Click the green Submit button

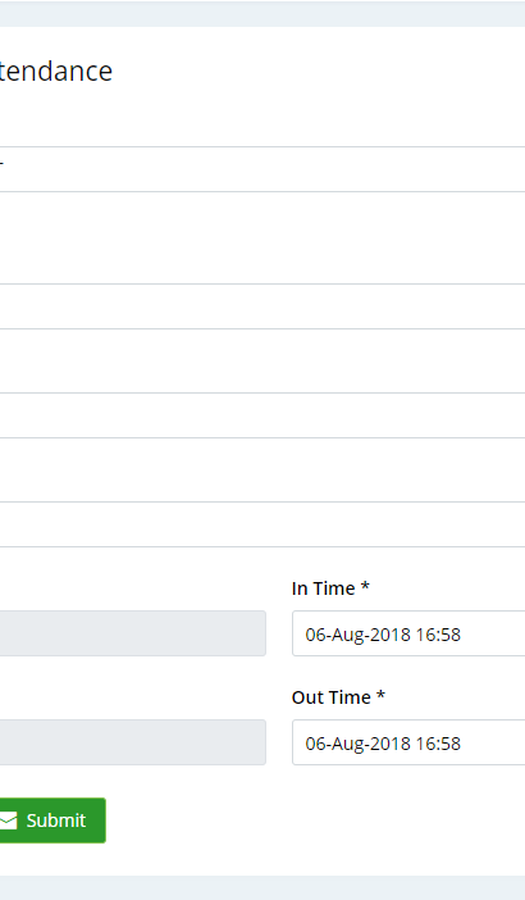pyautogui.click(x=52, y=820)
